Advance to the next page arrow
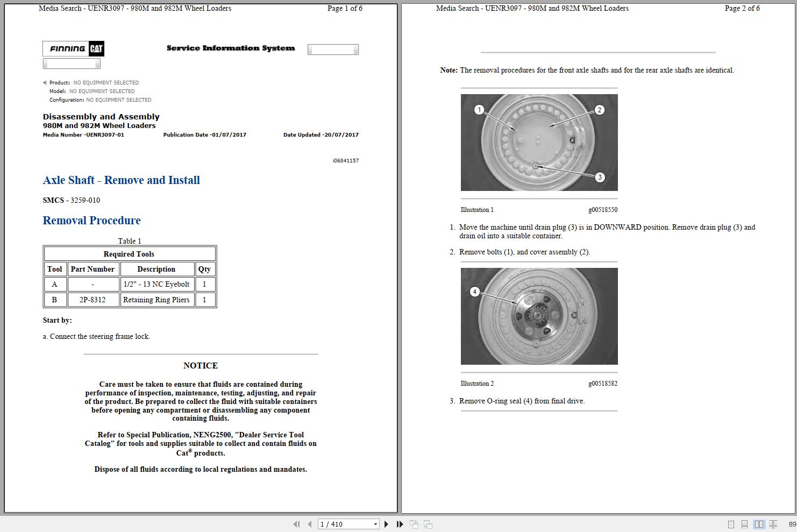The image size is (797, 532). click(x=386, y=524)
